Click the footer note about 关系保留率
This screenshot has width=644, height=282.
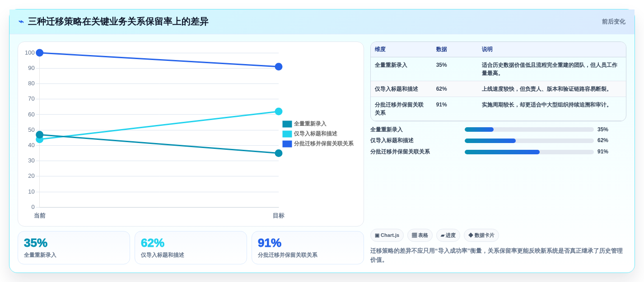coord(496,255)
